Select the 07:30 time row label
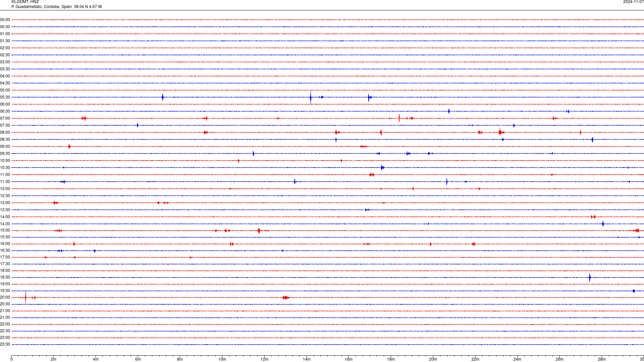644x362 pixels. coord(5,125)
